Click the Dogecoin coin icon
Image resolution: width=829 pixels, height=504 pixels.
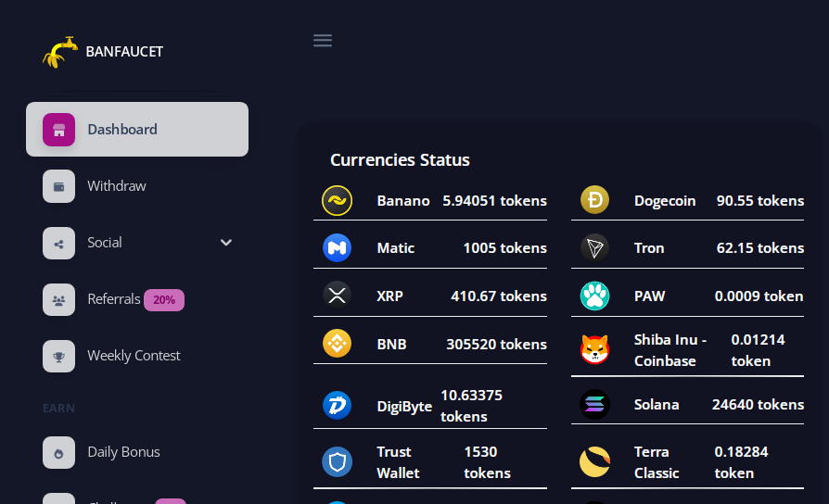(594, 200)
